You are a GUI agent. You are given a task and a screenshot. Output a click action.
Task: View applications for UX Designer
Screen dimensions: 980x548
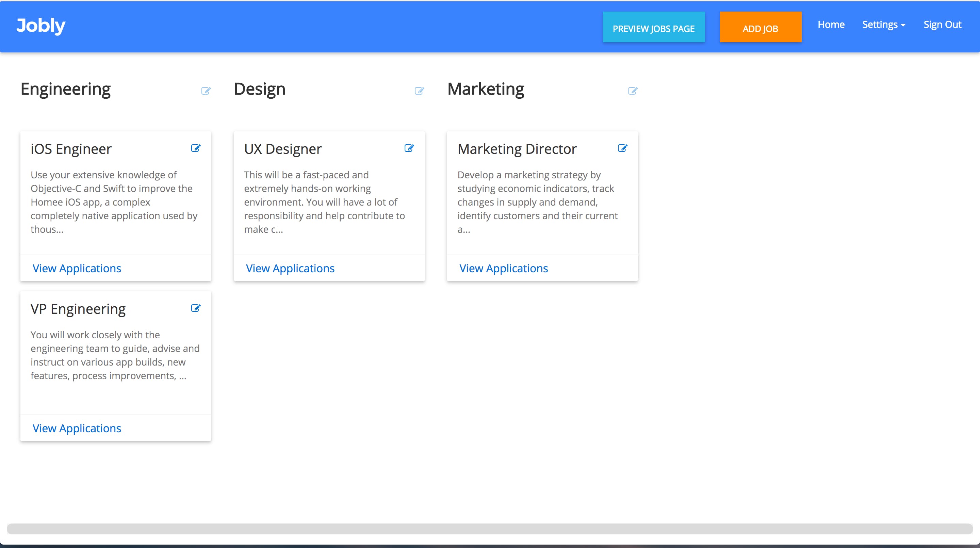click(290, 268)
